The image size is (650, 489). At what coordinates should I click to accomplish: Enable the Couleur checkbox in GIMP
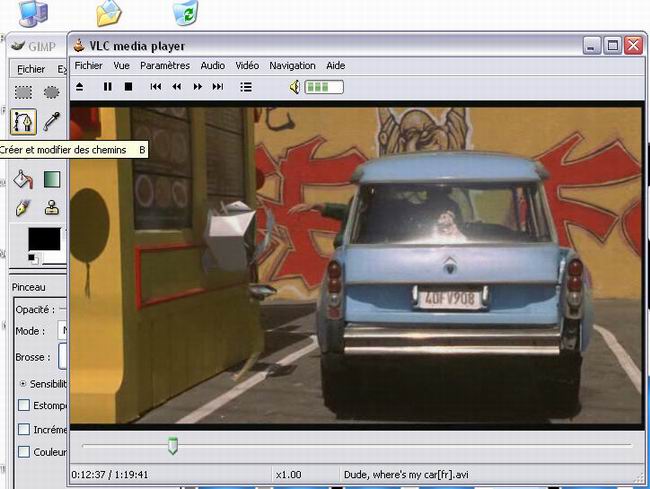coord(24,452)
